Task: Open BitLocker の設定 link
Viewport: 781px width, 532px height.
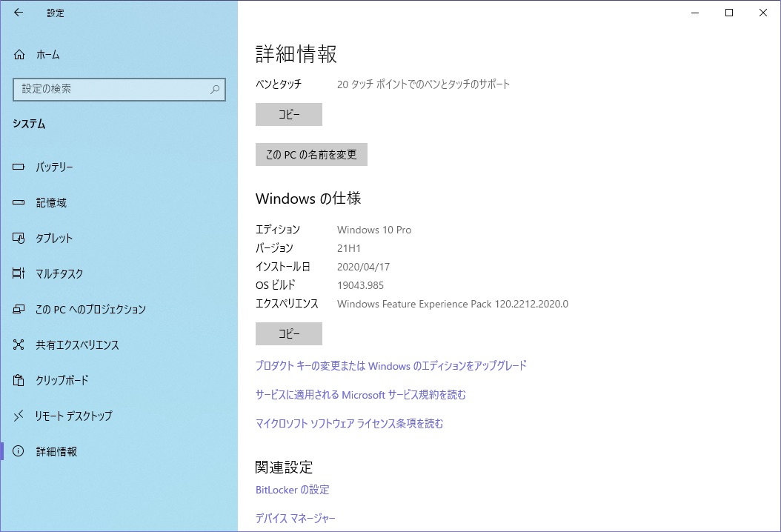Action: pos(293,490)
